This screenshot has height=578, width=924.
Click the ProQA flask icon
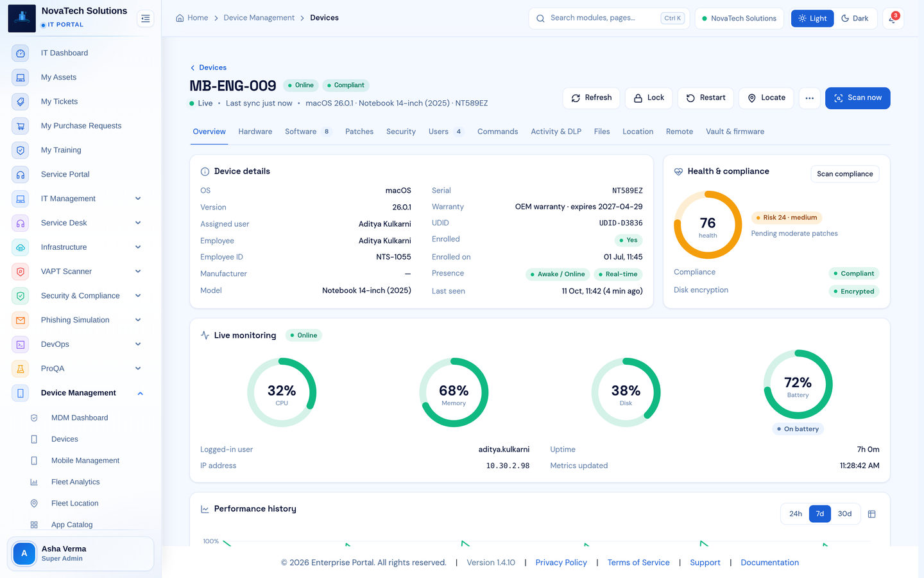tap(21, 369)
